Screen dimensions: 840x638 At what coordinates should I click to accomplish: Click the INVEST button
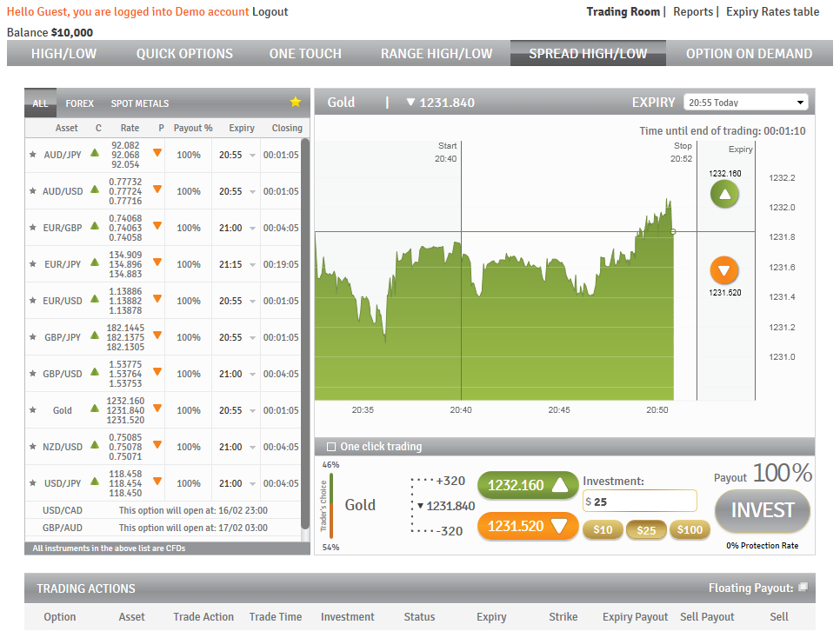(x=763, y=510)
